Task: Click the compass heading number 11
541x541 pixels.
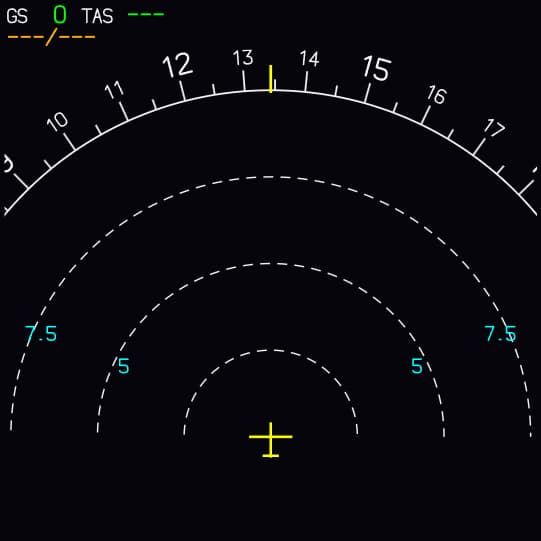Action: click(114, 90)
